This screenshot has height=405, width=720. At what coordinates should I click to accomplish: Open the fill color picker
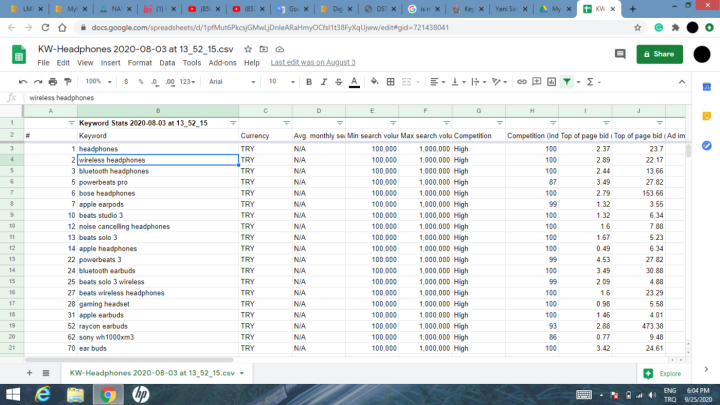[x=375, y=82]
